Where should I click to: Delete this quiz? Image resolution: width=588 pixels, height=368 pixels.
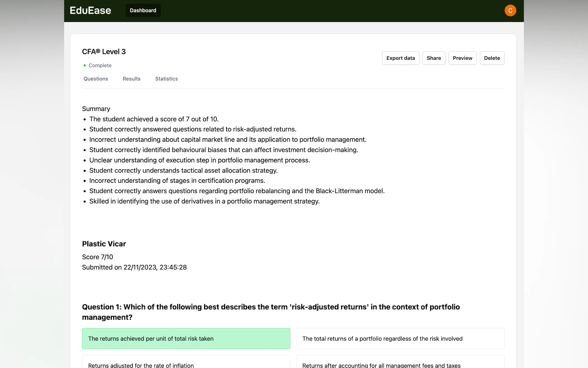492,58
